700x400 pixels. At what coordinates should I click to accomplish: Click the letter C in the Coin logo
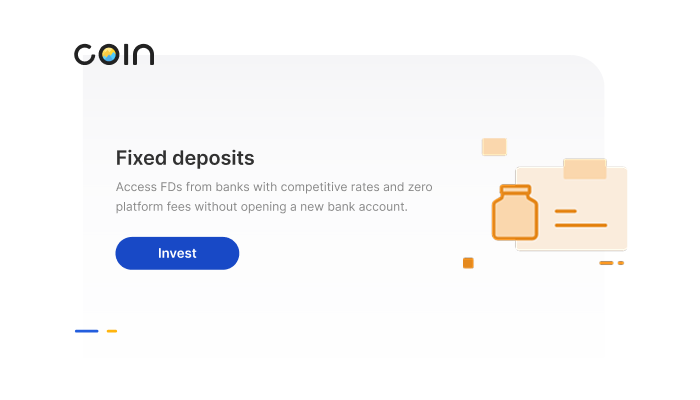coord(84,55)
